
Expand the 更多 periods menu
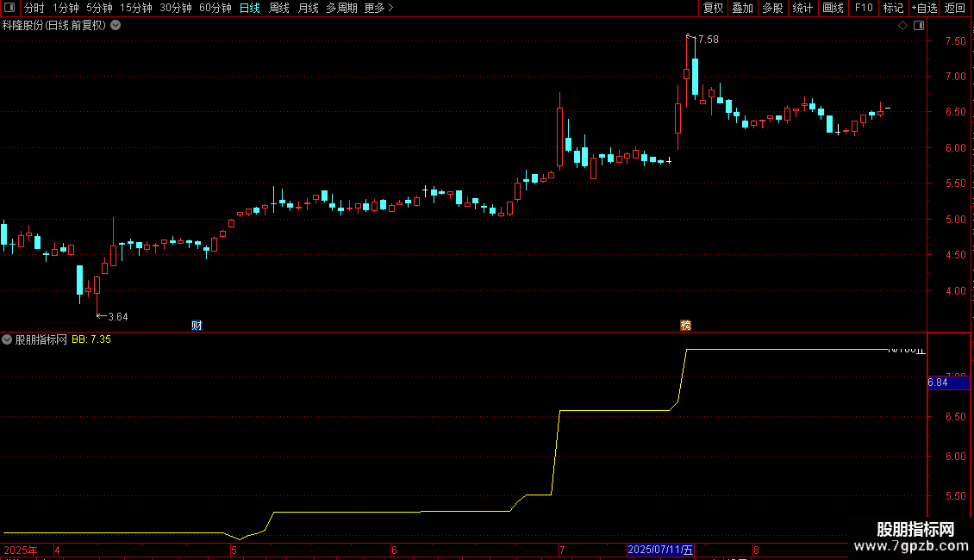(x=378, y=8)
